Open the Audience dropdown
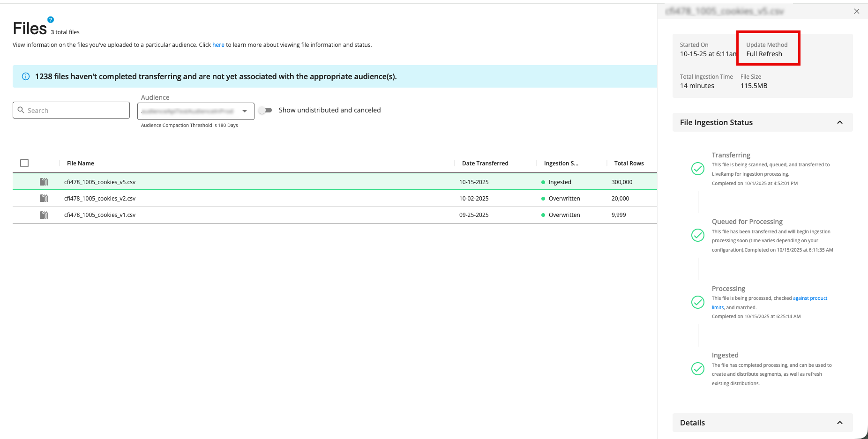The height and width of the screenshot is (439, 868). click(x=196, y=111)
